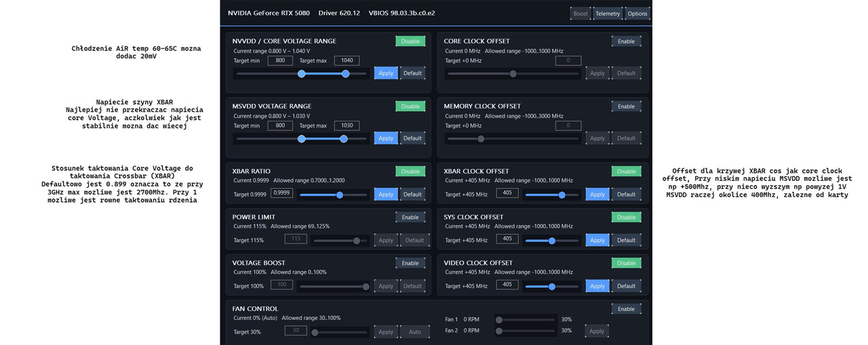
Task: Click NVVDD Target max field
Action: point(347,60)
